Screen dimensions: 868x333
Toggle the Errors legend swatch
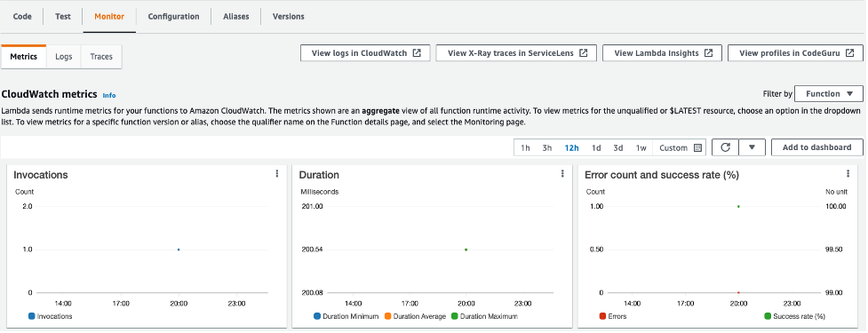click(603, 316)
